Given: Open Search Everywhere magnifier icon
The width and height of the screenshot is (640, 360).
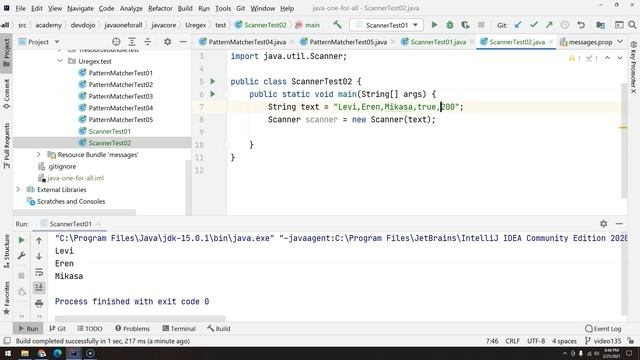Looking at the screenshot, I should 632,25.
